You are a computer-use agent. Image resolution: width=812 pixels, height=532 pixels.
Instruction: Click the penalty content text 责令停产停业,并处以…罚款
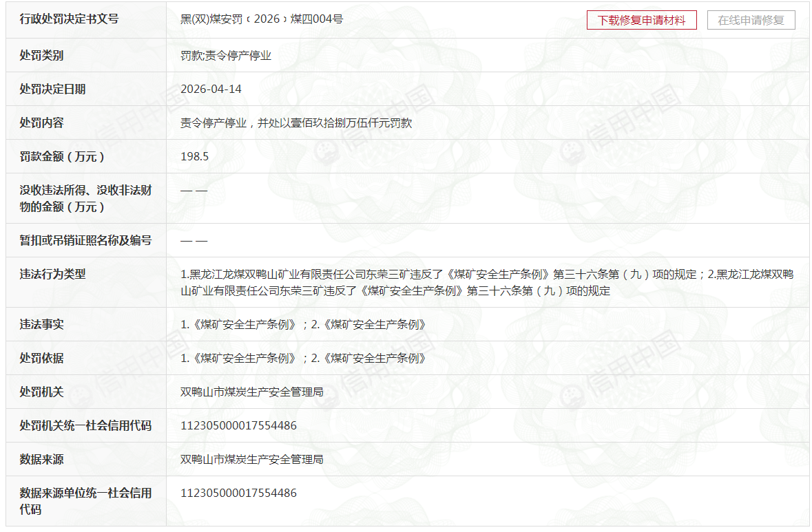tap(296, 123)
